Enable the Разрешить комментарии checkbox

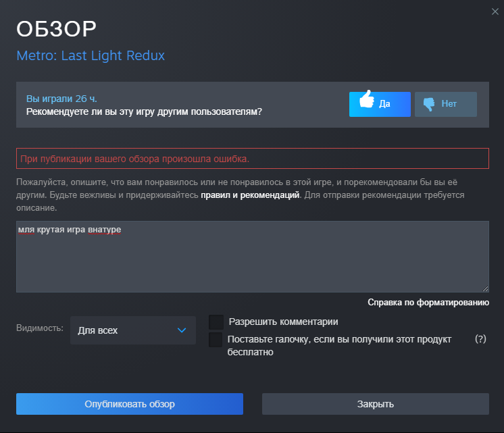click(x=216, y=322)
